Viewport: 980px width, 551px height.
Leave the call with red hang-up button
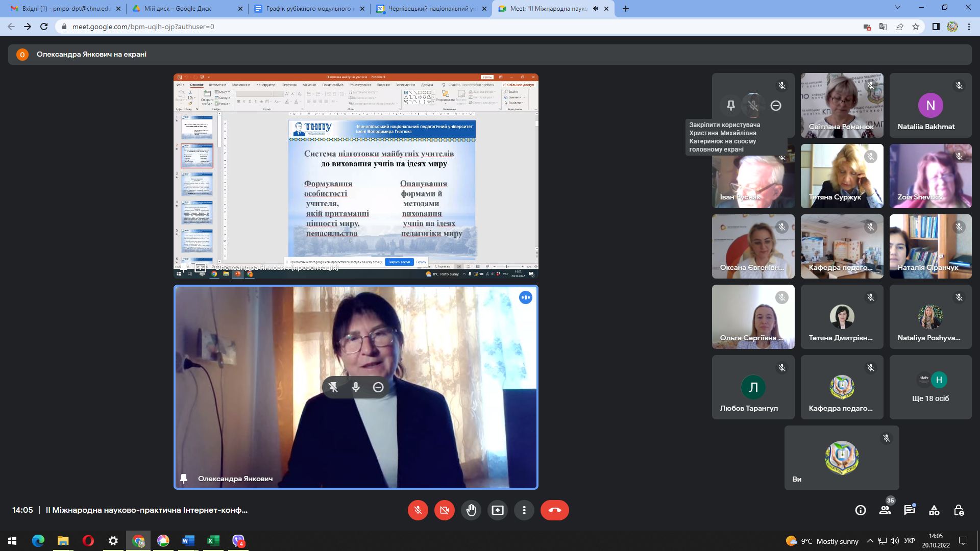pyautogui.click(x=555, y=510)
